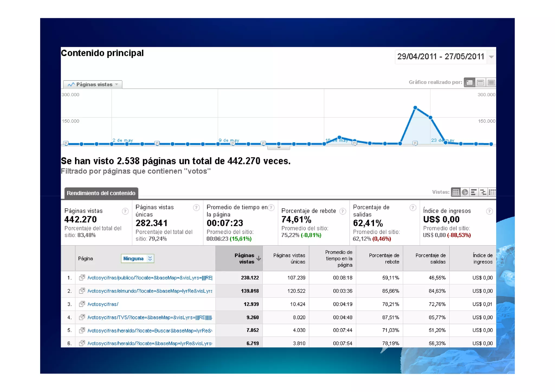Viewport: 555px width, 392px height.
Task: Click the pivot view icon in Vistas
Action: click(492, 192)
